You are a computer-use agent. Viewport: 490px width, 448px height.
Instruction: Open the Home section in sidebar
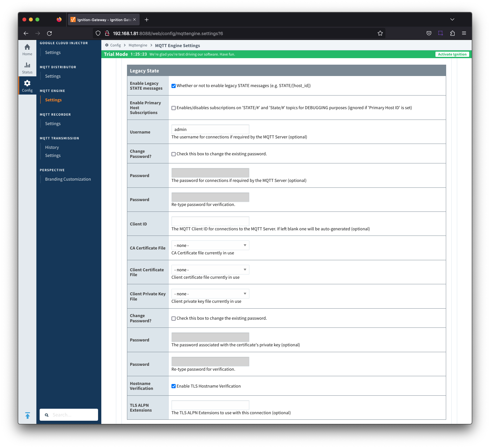[27, 50]
